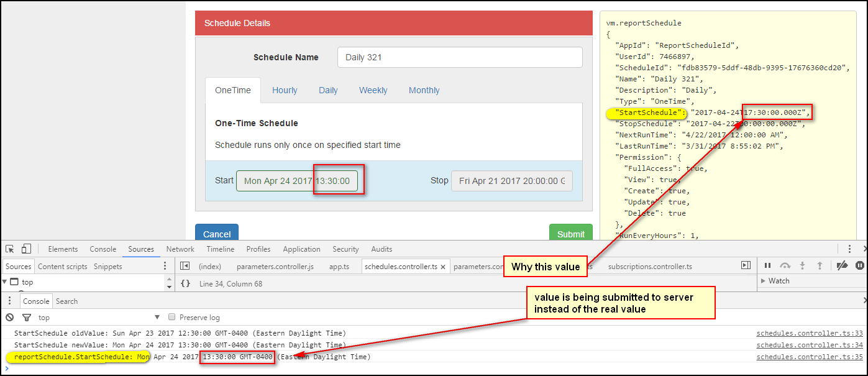Toggle the console filter funnel icon
Screen dimensions: 868x376
point(27,317)
